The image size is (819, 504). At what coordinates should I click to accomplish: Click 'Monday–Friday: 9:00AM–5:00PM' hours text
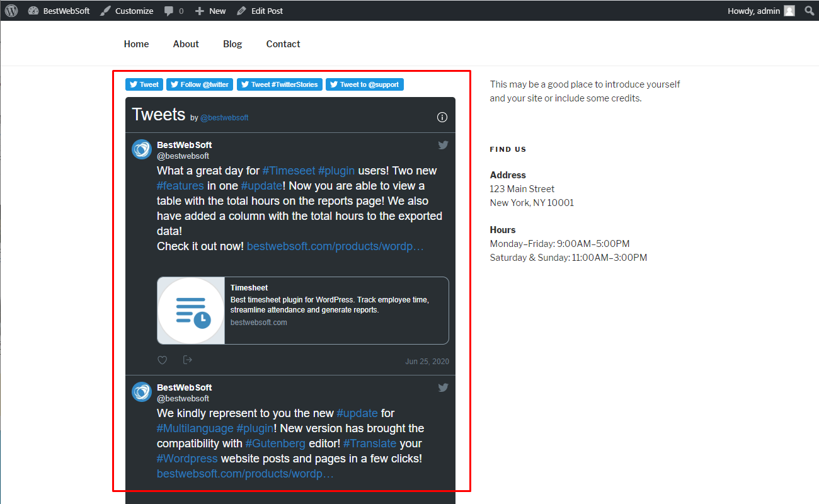[x=559, y=244]
